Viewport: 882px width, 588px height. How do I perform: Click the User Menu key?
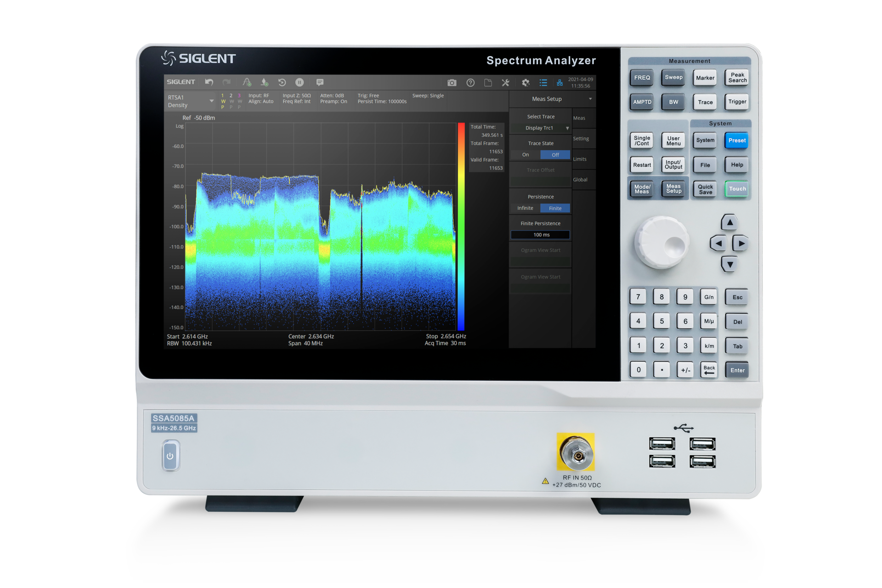click(x=673, y=141)
